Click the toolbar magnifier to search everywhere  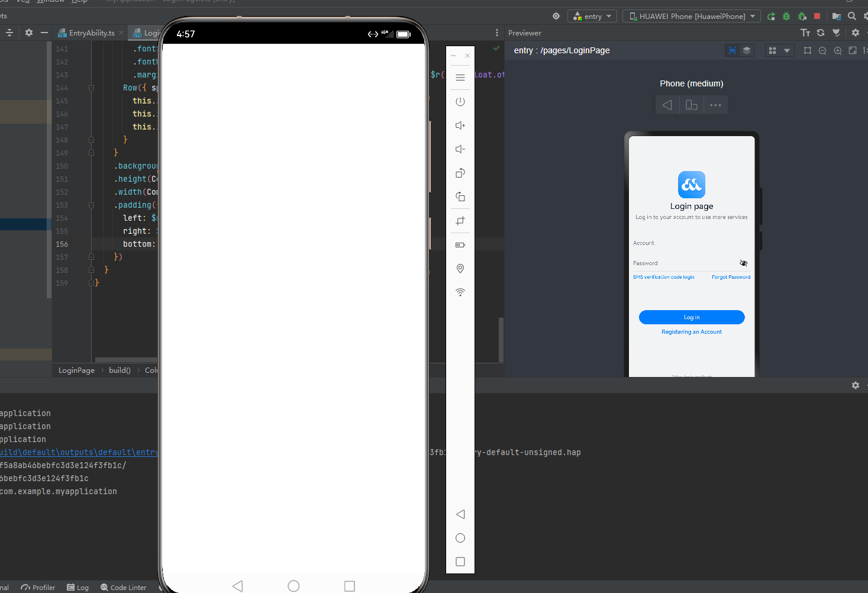click(x=852, y=17)
